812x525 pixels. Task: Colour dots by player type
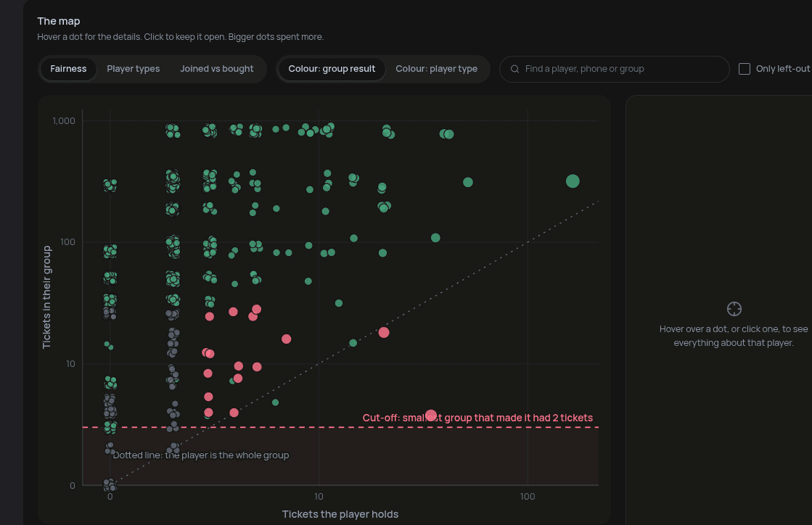437,69
